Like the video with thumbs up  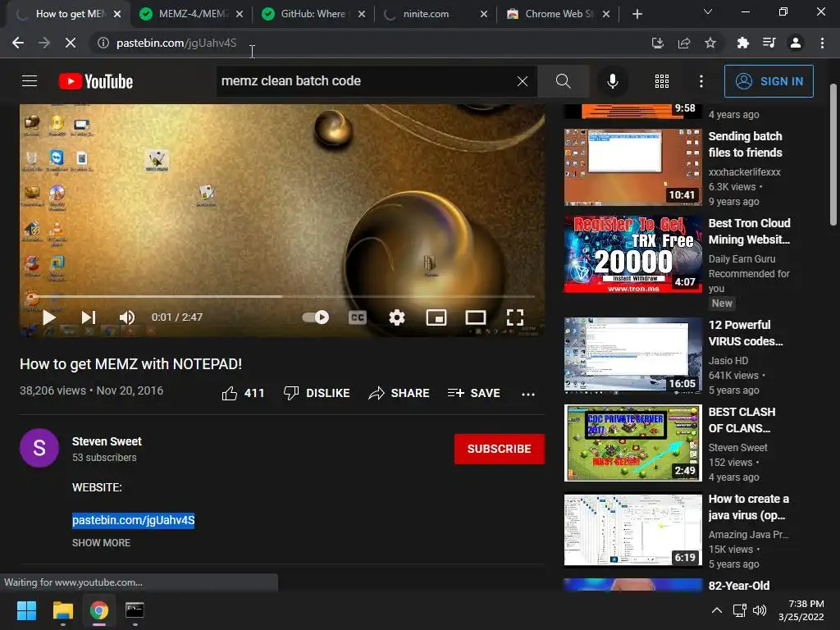[243, 393]
